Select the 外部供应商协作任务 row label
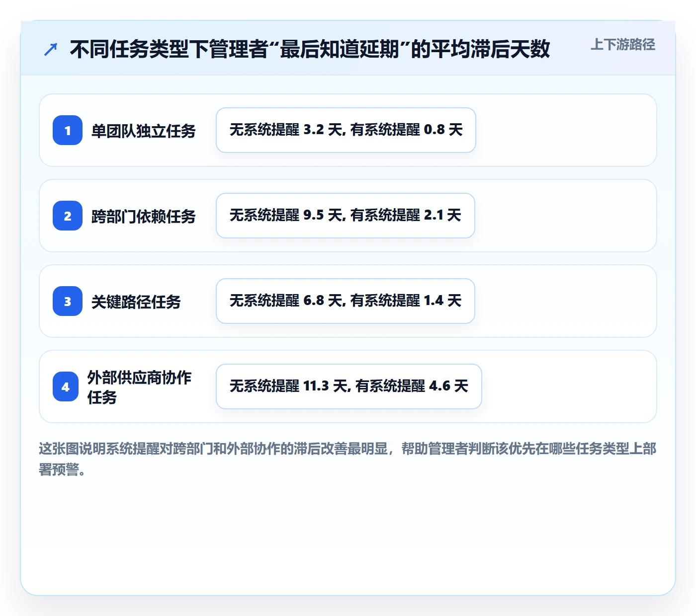Screen dimensions: 696x616 pyautogui.click(x=139, y=387)
